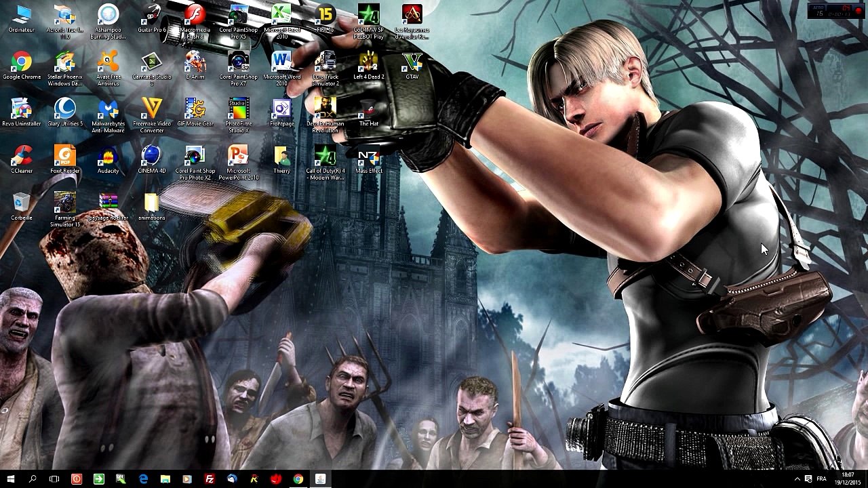868x488 pixels.
Task: Open Google Chrome from the taskbar
Action: click(x=298, y=479)
